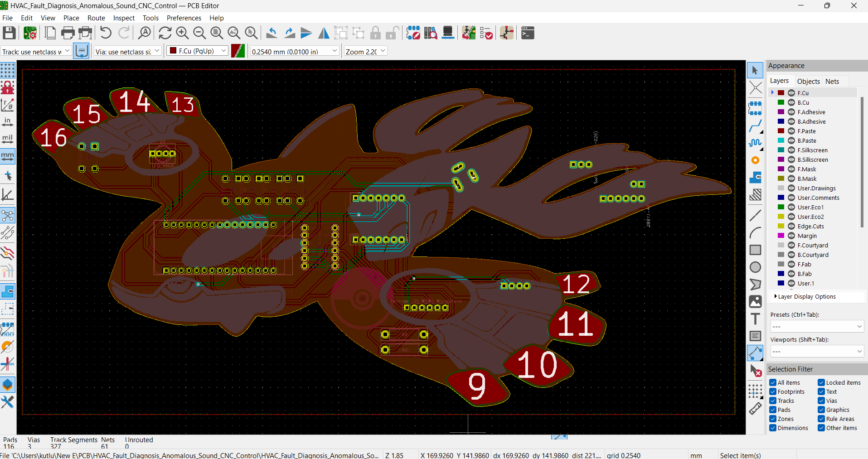Switch units to millimeters in left toolbar
This screenshot has height=459, width=868.
point(7,156)
